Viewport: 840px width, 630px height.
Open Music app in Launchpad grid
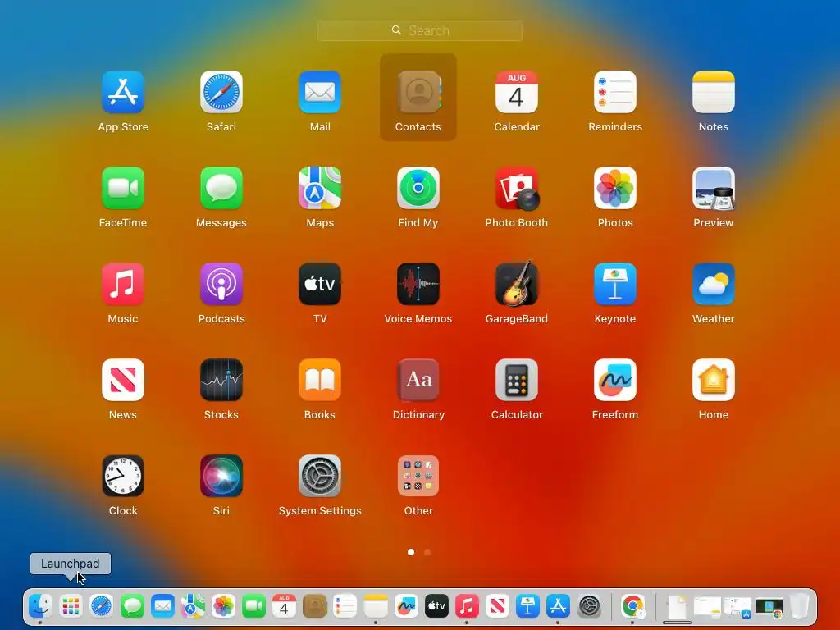point(123,284)
